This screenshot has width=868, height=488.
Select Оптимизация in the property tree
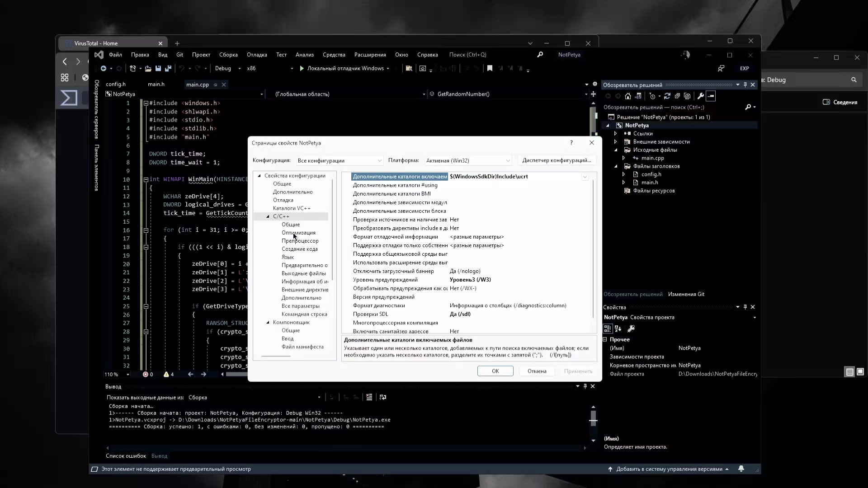298,233
